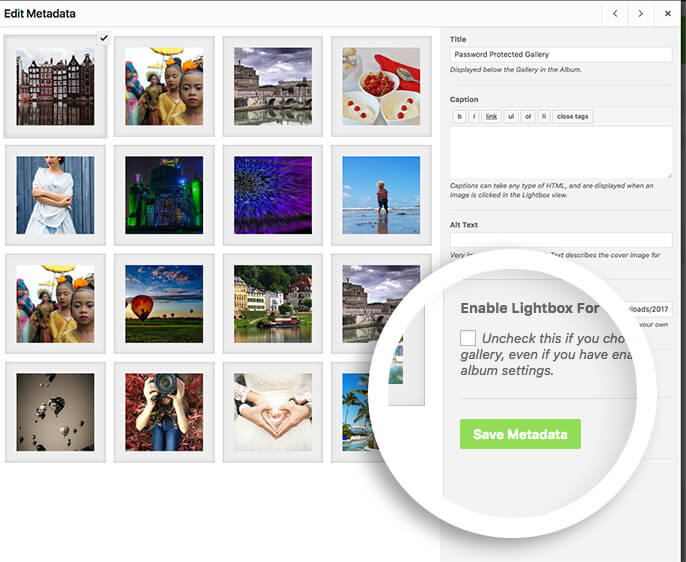Image resolution: width=686 pixels, height=562 pixels.
Task: Toggle the Enable Lightbox checkbox
Action: pos(468,338)
